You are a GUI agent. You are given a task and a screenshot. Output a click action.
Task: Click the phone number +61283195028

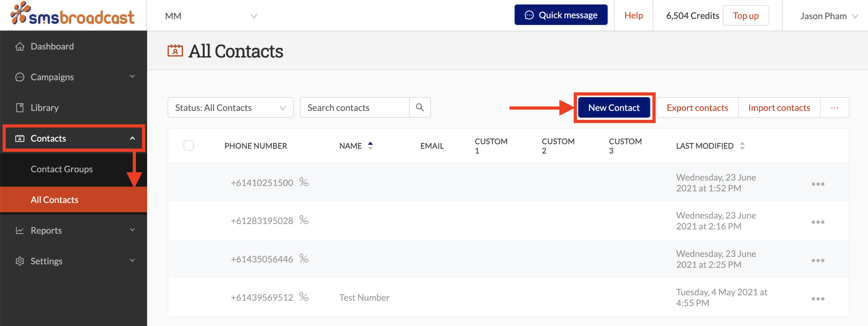tap(262, 221)
